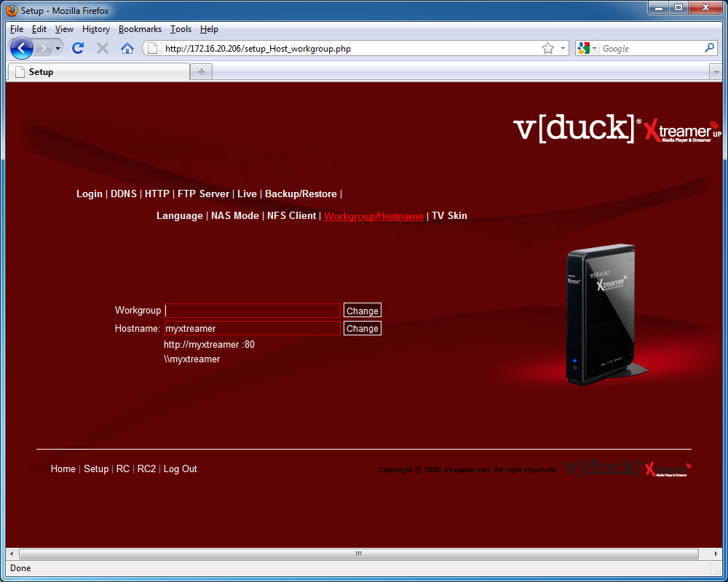Image resolution: width=728 pixels, height=582 pixels.
Task: Open the RC2 footer link
Action: click(146, 469)
